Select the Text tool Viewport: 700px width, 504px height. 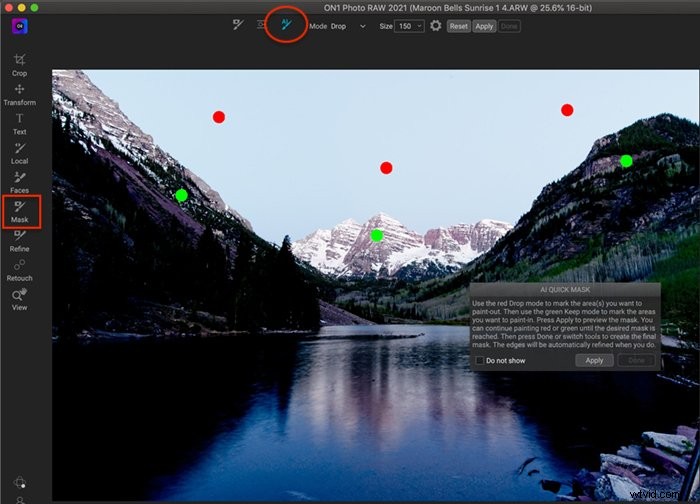pos(19,124)
